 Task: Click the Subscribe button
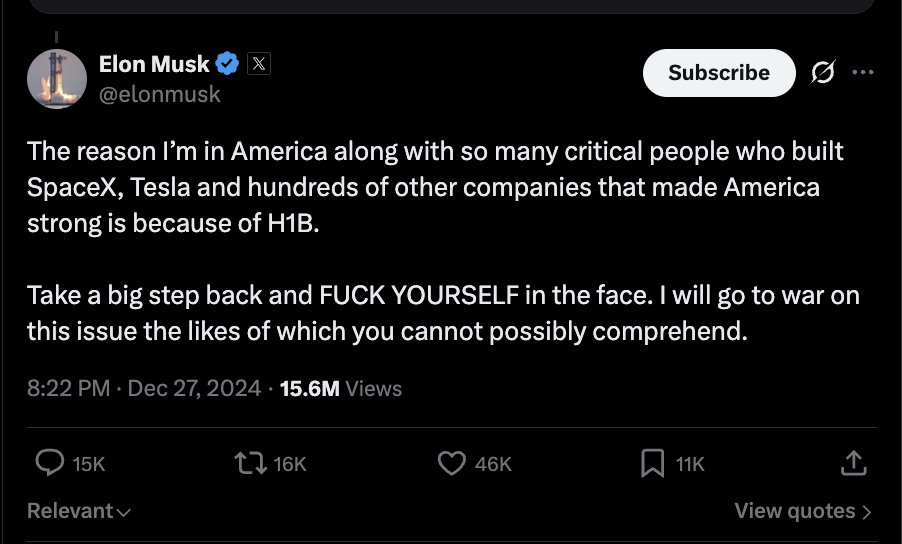[719, 72]
